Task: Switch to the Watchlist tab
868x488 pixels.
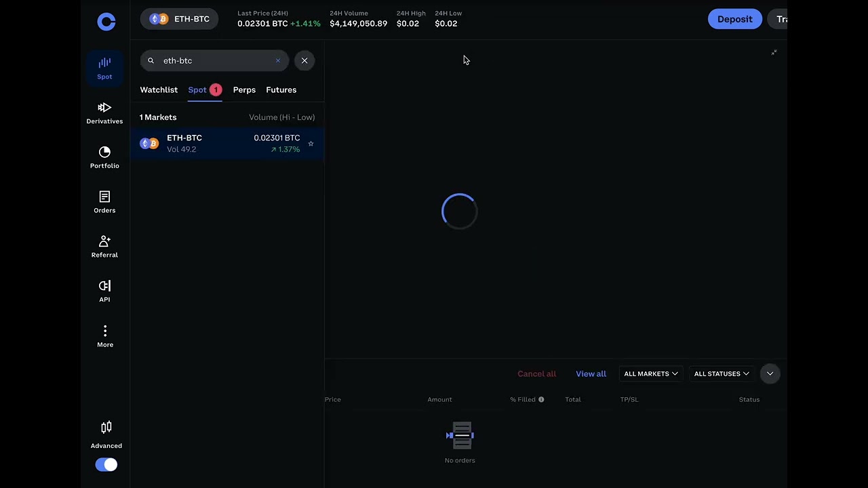Action: pos(159,89)
